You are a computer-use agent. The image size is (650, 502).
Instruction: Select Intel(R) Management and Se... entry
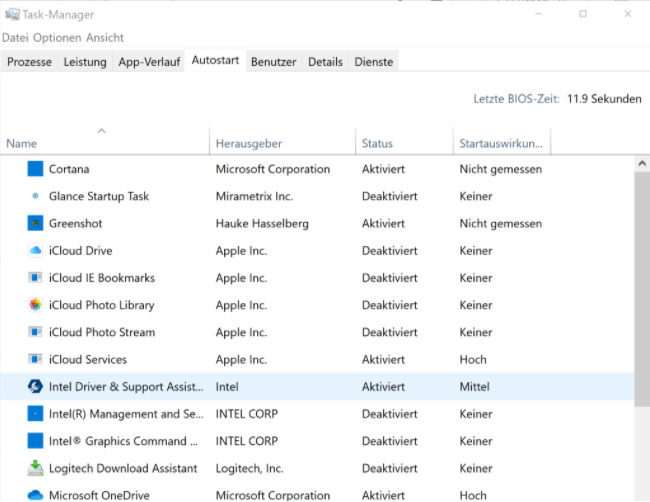click(x=126, y=414)
